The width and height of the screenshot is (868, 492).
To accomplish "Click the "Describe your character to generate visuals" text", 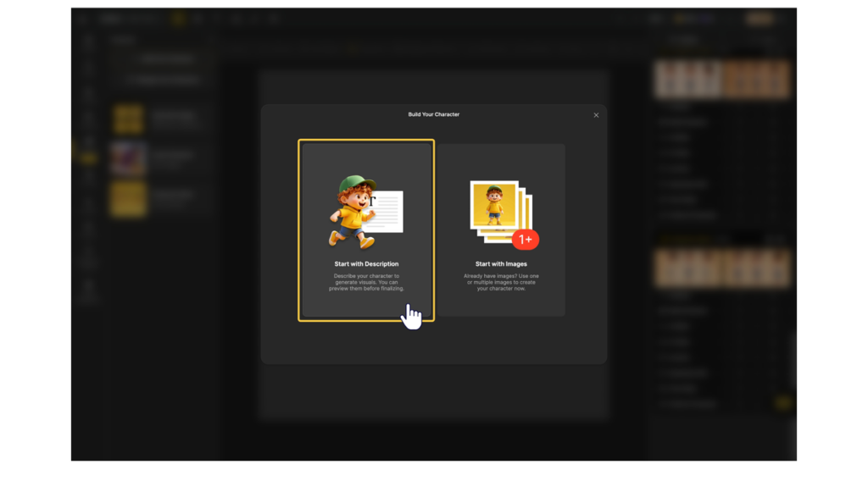I will tap(366, 282).
